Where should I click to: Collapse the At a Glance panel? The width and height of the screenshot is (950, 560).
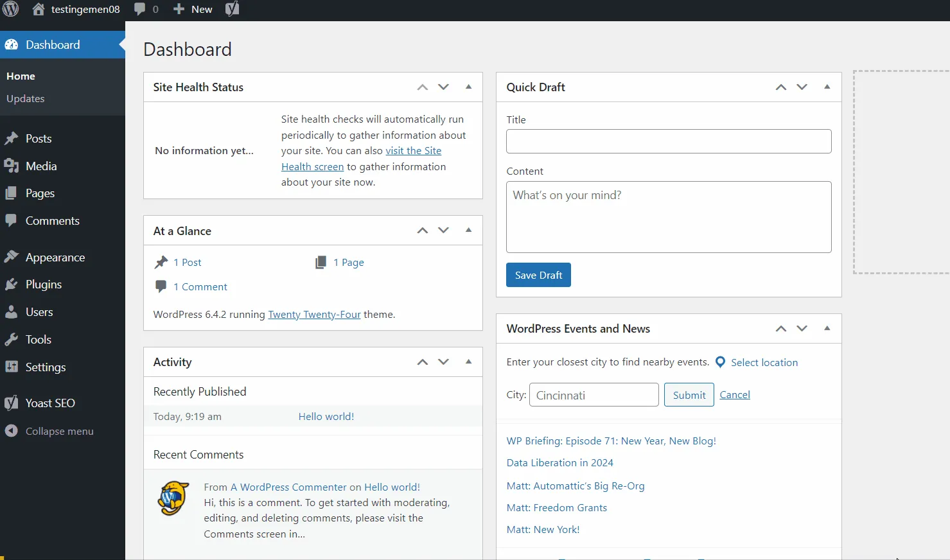tap(468, 230)
